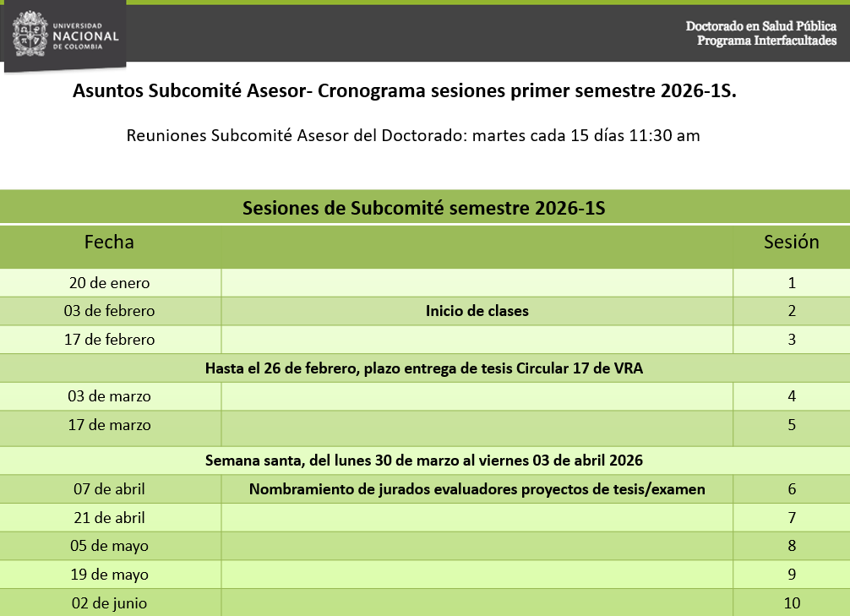This screenshot has width=850, height=616.
Task: Click session number 9 cell
Action: [x=791, y=575]
